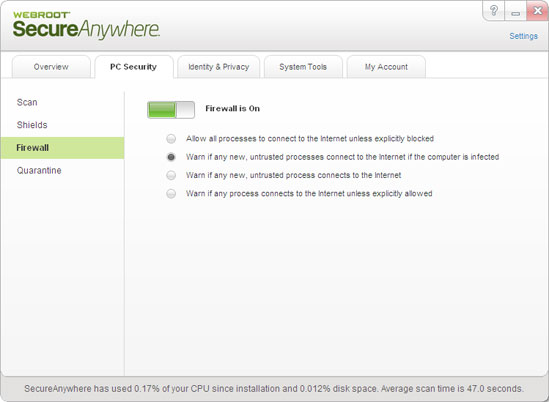Screen dimensions: 549x402
Task: Go to Identity & Privacy tab
Action: [x=218, y=67]
